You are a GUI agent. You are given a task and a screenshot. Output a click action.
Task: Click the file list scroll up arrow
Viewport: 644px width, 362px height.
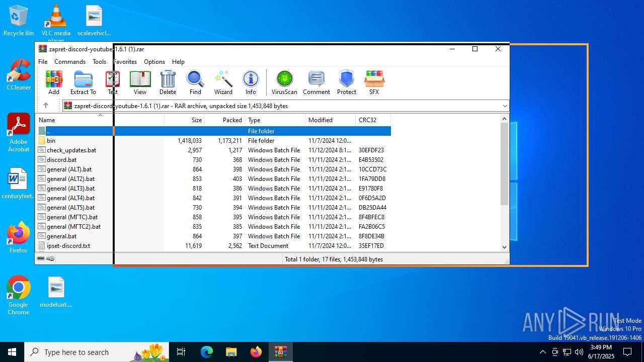pos(505,119)
